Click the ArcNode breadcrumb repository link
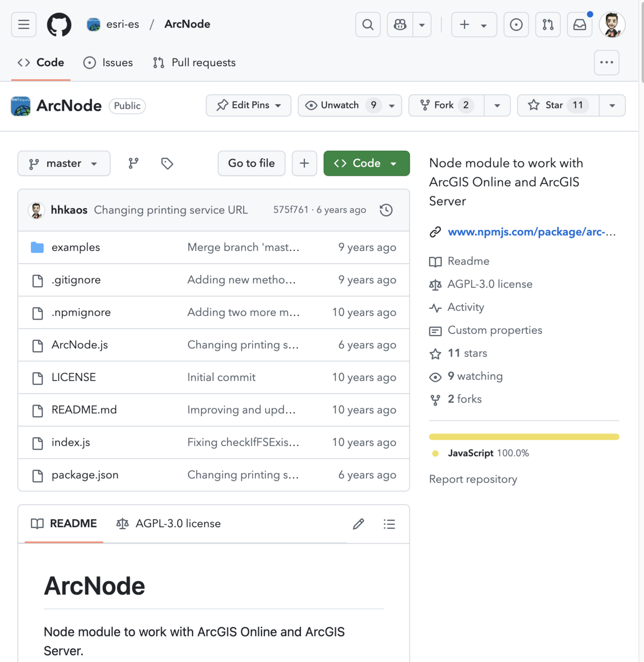Viewport: 644px width, 662px height. tap(187, 24)
